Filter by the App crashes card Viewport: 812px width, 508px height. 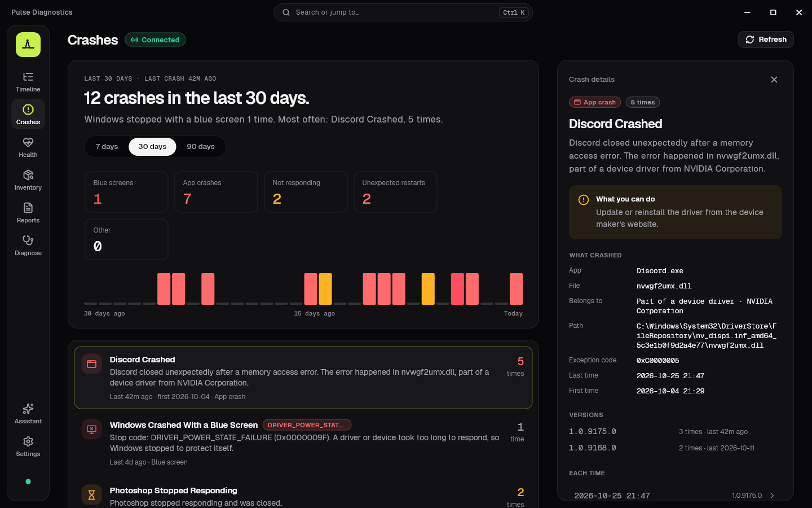(x=216, y=192)
